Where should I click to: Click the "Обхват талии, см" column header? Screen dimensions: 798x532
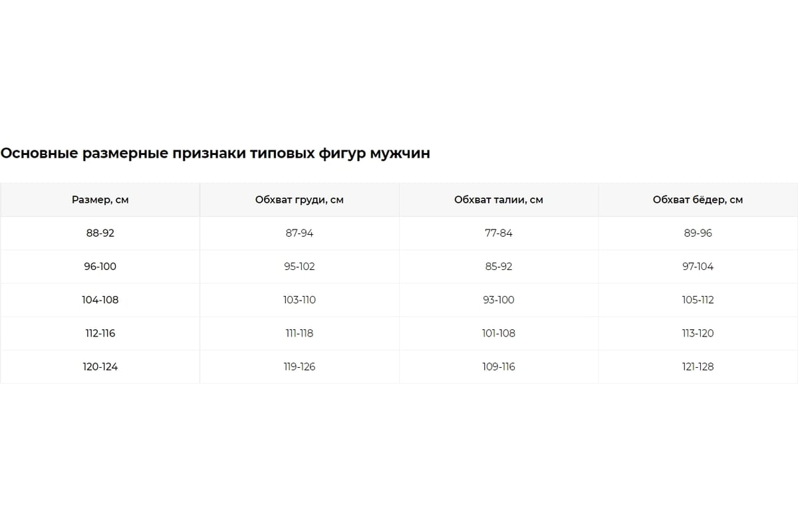(x=499, y=199)
